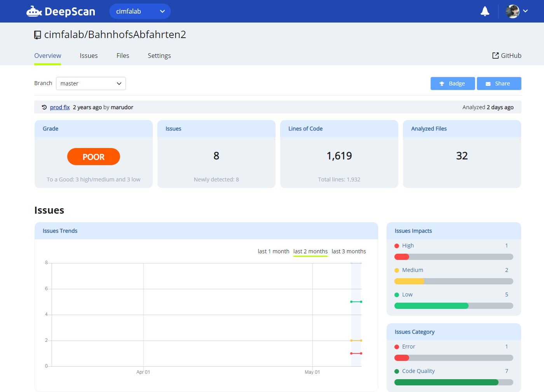544x392 pixels.
Task: Click the Share button
Action: coord(499,84)
